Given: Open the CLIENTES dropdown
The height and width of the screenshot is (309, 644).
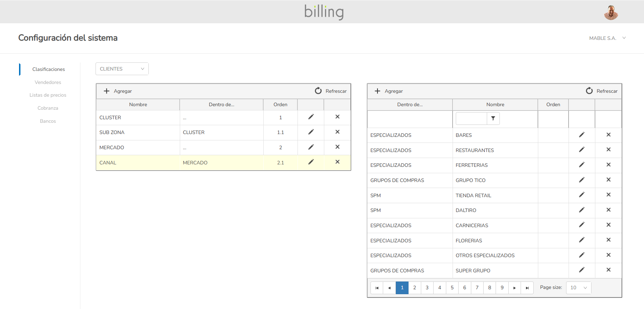Looking at the screenshot, I should point(122,69).
